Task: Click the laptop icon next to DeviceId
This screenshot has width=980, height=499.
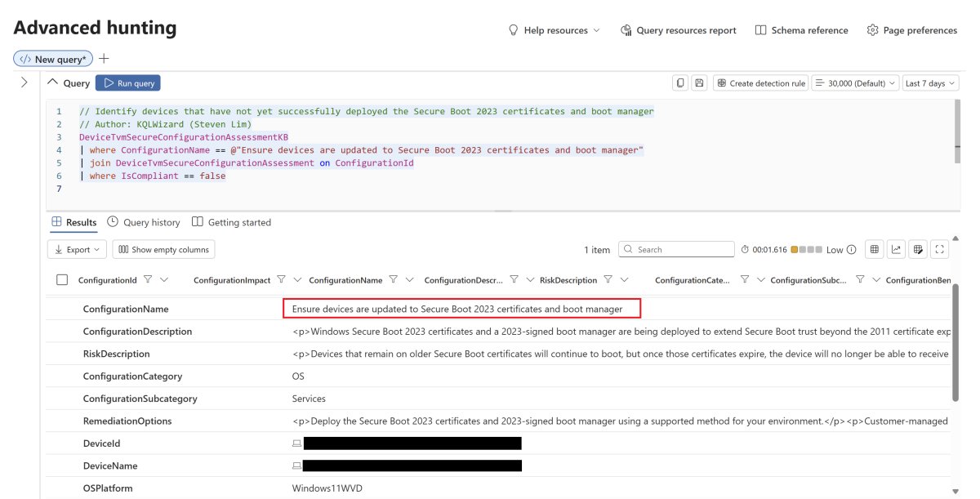Action: (x=297, y=443)
